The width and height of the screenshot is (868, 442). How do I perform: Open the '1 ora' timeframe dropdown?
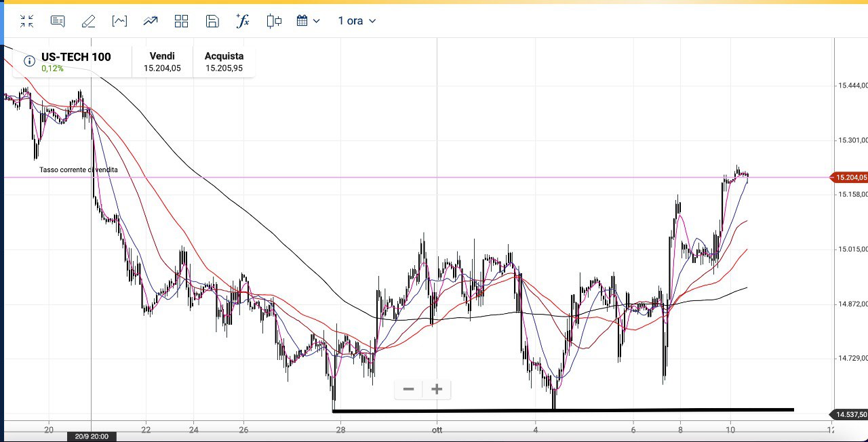pos(357,21)
